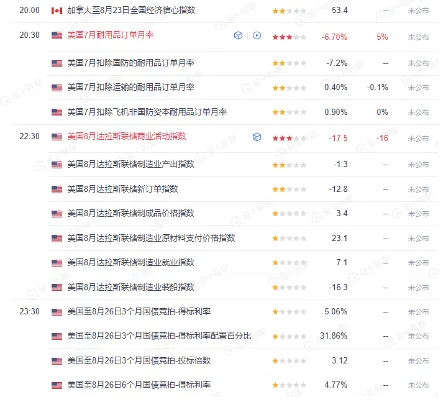Open 美国8月达拉斯联储制造业装船指数 event
440x400 pixels.
point(131,287)
